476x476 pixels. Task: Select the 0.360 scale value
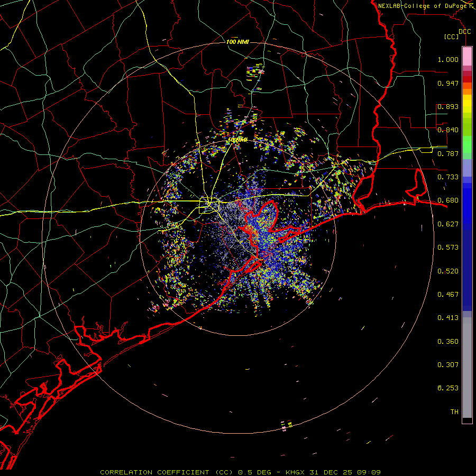pyautogui.click(x=448, y=342)
